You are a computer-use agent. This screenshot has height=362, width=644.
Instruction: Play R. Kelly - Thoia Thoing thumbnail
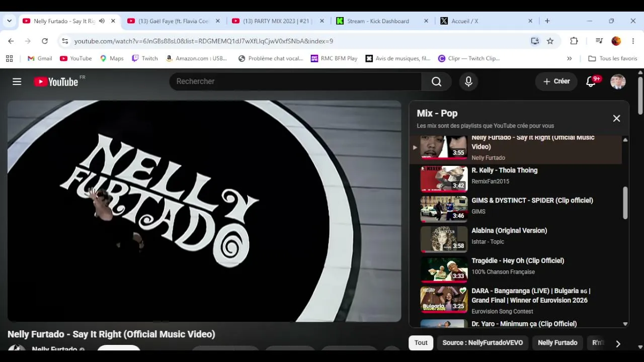coord(444,178)
